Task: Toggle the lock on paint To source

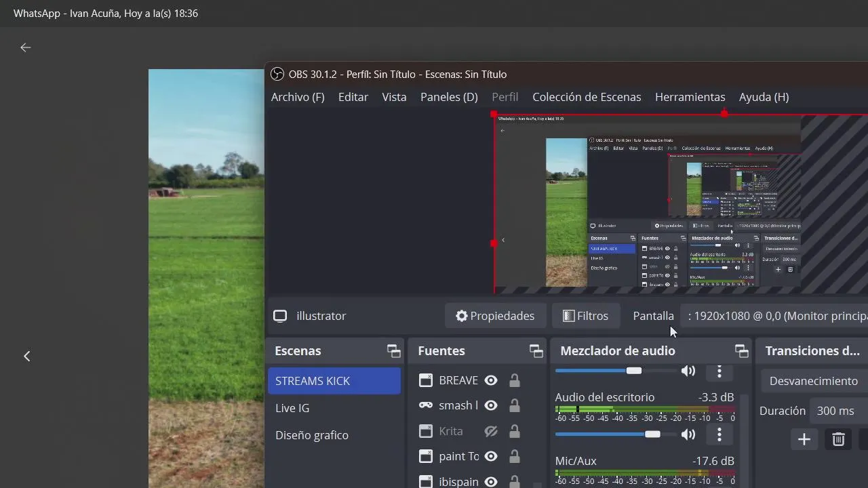Action: pos(515,456)
